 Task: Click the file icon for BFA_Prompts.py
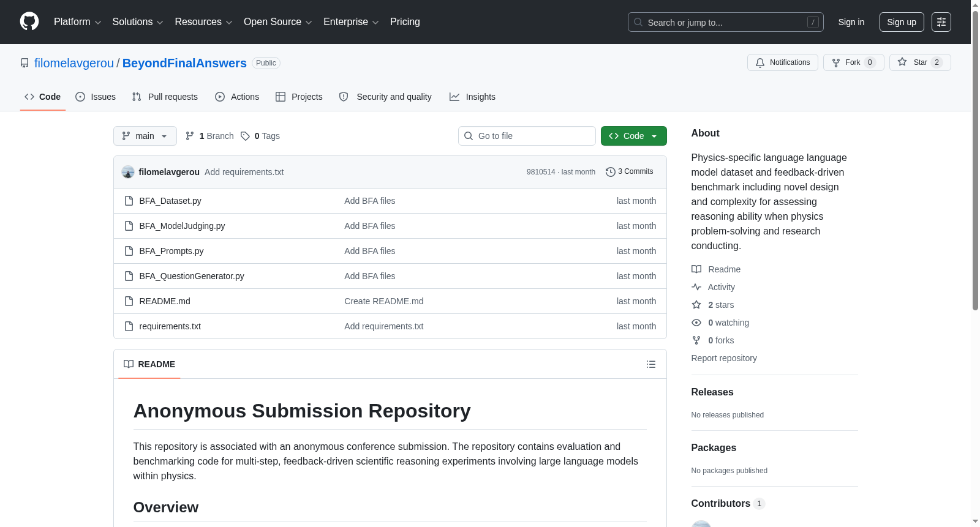coord(129,251)
